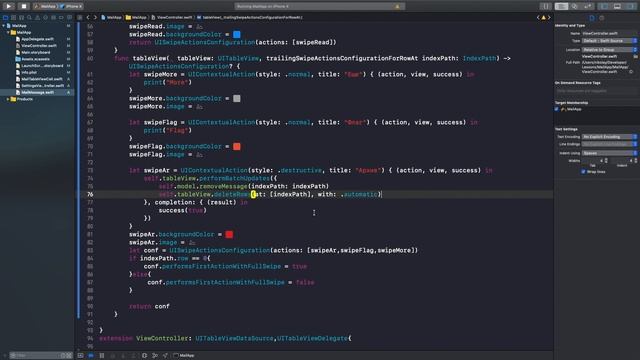Click swipeMore image literal thumbnail

coord(199,107)
